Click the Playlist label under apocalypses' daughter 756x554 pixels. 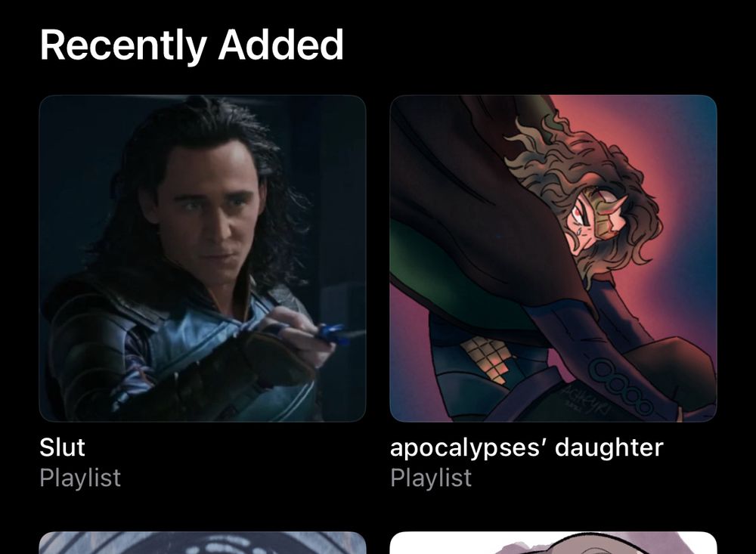(431, 478)
